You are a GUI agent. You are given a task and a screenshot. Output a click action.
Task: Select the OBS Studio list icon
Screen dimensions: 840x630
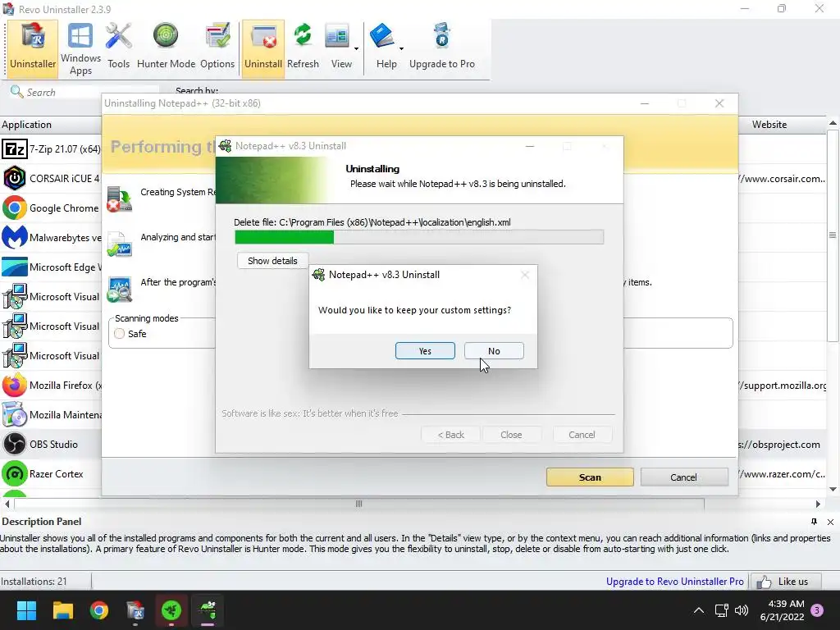pyautogui.click(x=15, y=444)
